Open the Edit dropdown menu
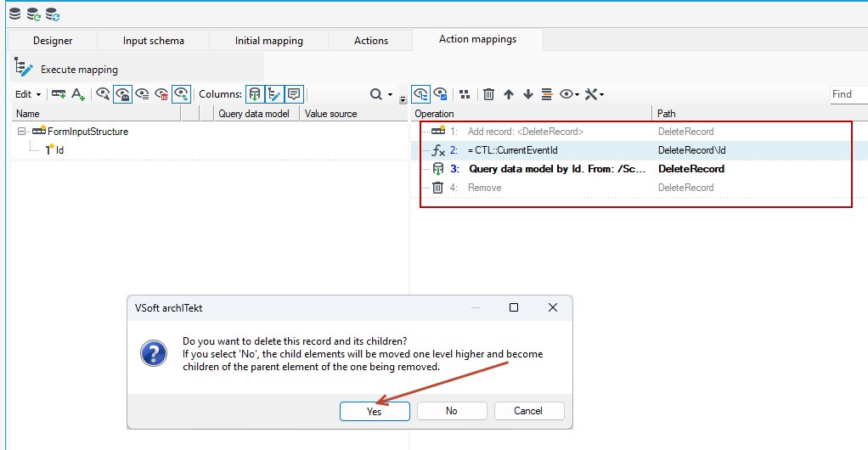 [28, 94]
